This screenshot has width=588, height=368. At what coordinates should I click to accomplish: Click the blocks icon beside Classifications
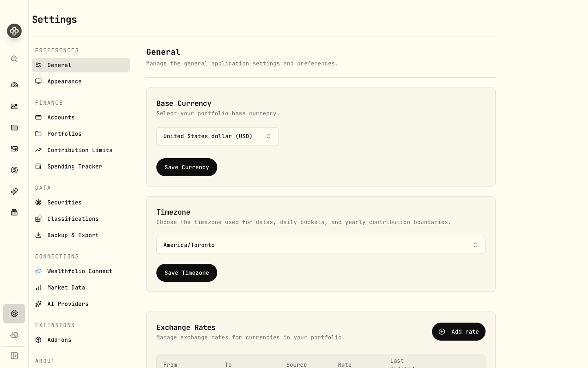pyautogui.click(x=38, y=219)
